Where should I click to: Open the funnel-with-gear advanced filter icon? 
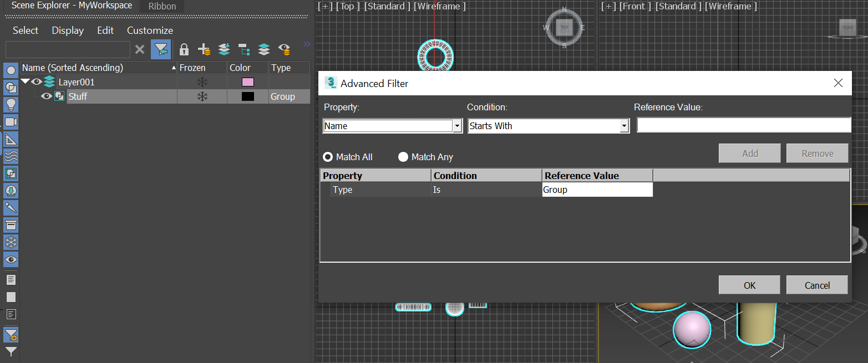tap(11, 335)
